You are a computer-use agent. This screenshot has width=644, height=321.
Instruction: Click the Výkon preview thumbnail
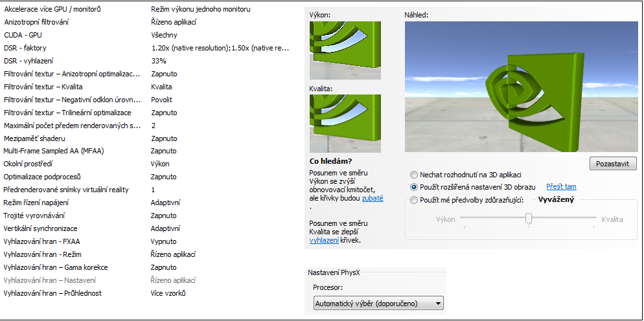[x=345, y=50]
